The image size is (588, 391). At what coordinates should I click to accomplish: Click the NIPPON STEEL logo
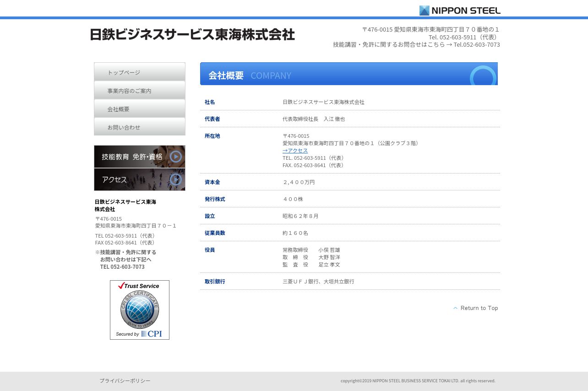point(460,11)
